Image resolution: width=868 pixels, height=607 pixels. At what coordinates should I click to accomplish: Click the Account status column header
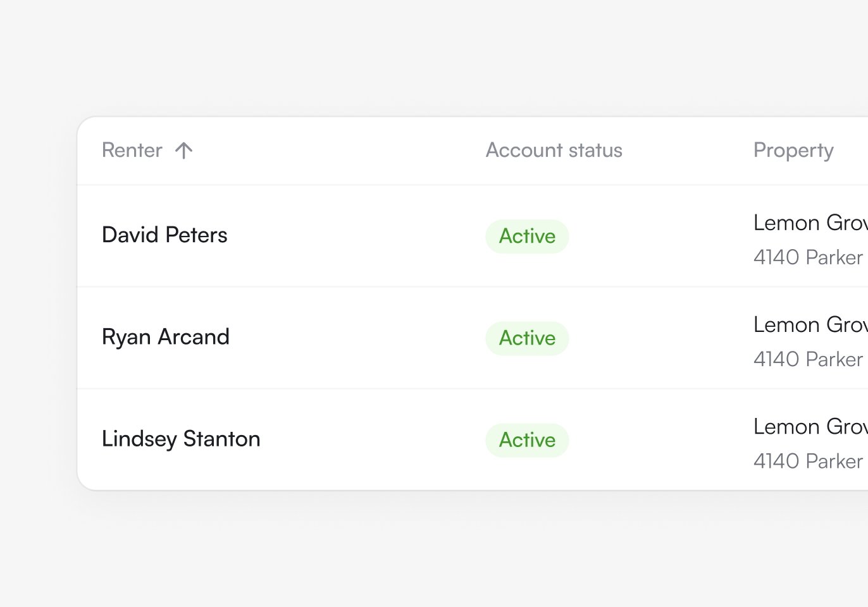pos(554,150)
